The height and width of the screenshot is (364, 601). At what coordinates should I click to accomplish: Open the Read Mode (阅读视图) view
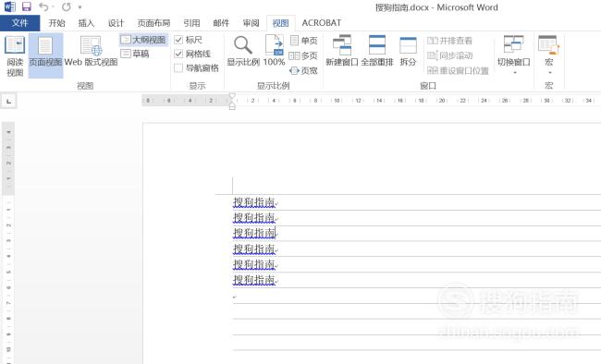click(15, 55)
